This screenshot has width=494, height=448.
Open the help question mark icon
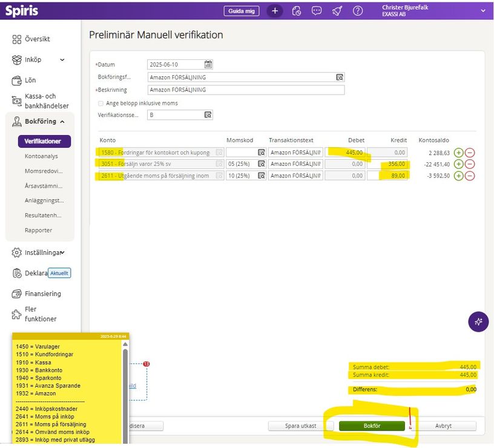pyautogui.click(x=358, y=11)
